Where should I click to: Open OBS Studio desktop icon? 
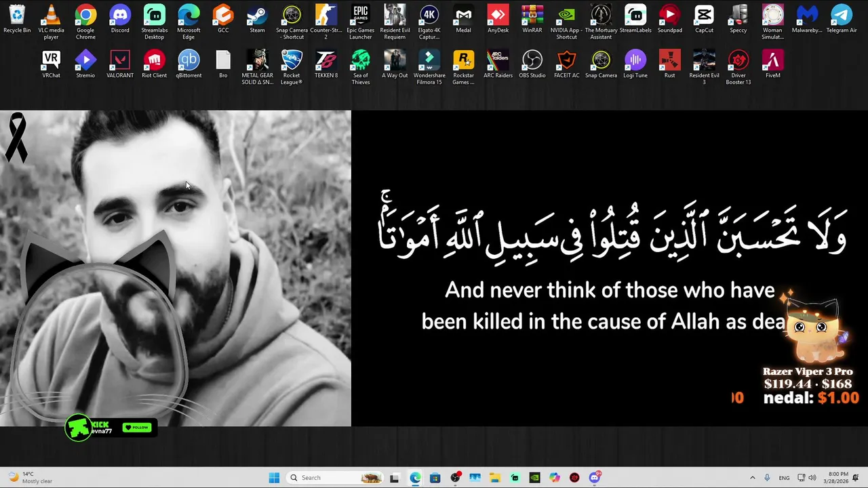(x=532, y=64)
